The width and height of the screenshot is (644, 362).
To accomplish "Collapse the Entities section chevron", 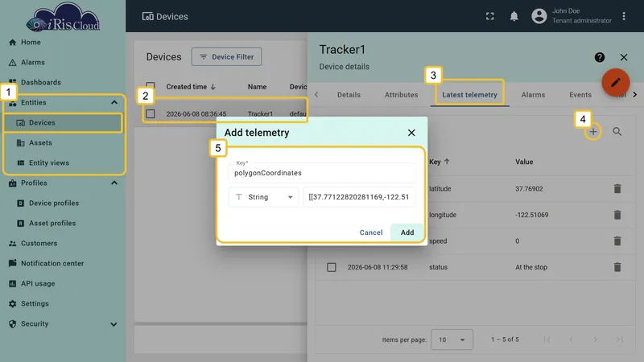I will (114, 103).
